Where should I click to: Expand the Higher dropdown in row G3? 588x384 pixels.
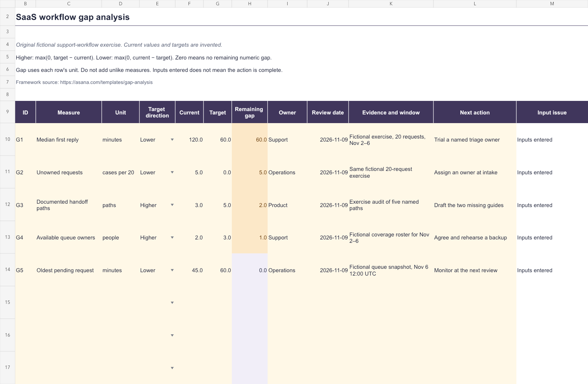coord(172,205)
